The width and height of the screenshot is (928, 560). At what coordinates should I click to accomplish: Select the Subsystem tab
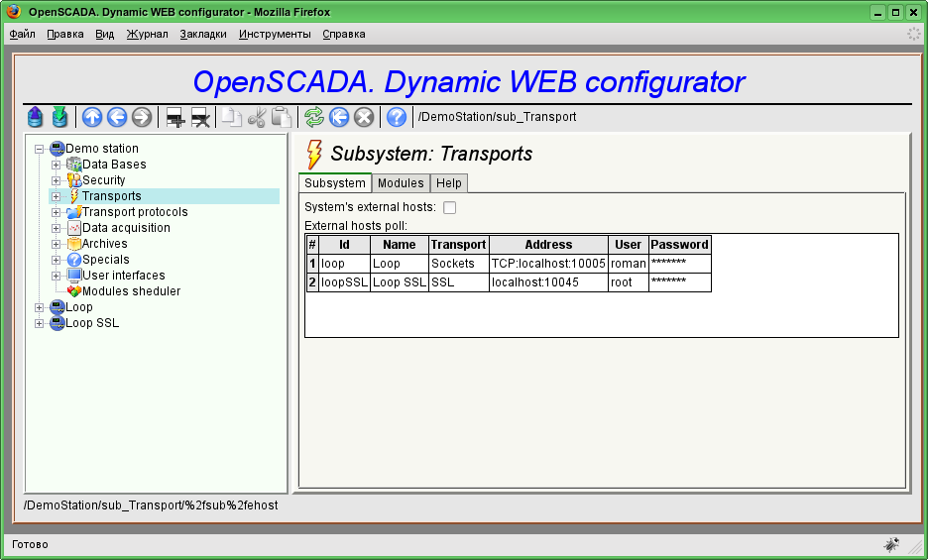click(335, 183)
